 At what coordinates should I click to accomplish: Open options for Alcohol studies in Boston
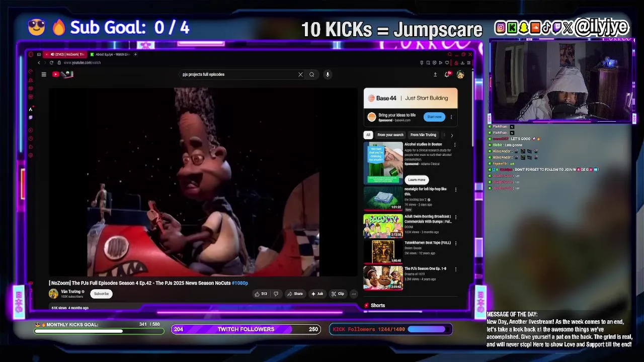[455, 145]
